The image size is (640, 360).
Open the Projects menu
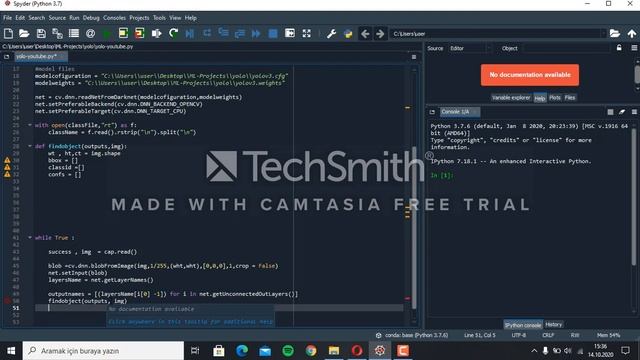pyautogui.click(x=139, y=18)
